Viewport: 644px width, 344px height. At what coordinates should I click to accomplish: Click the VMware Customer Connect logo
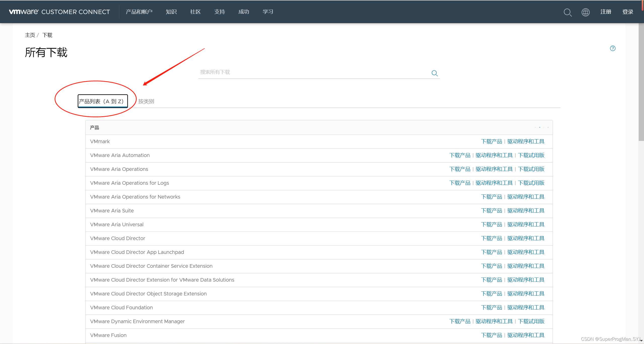59,12
